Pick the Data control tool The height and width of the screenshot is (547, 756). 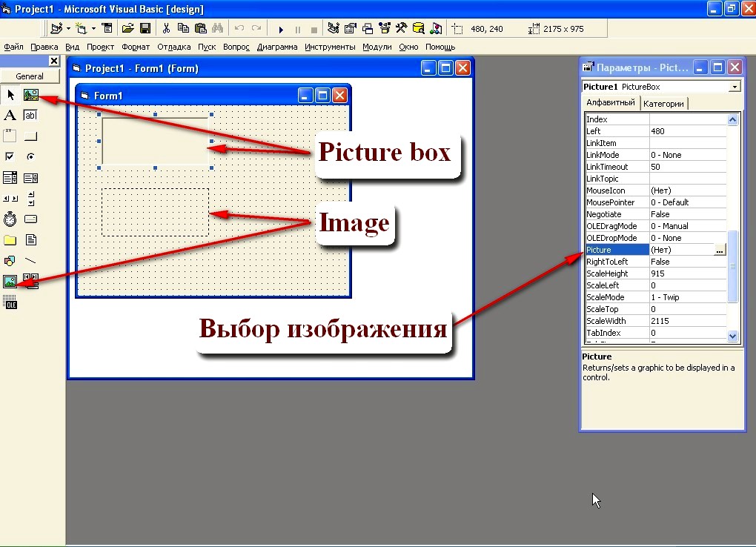31,281
